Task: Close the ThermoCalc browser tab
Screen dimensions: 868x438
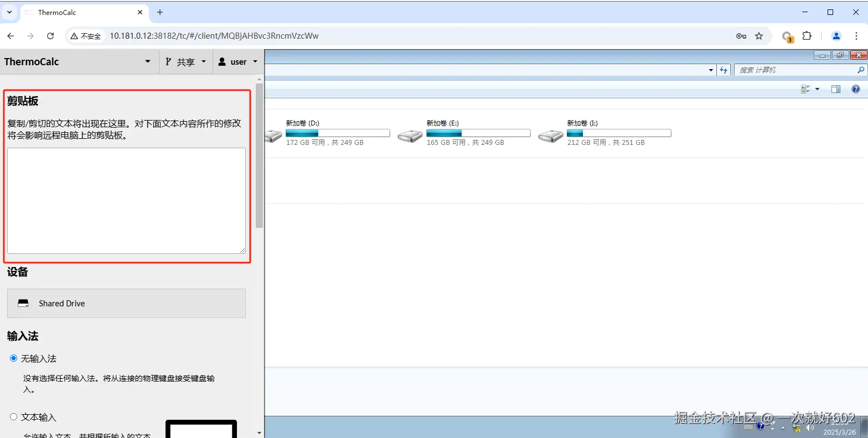Action: pyautogui.click(x=140, y=12)
